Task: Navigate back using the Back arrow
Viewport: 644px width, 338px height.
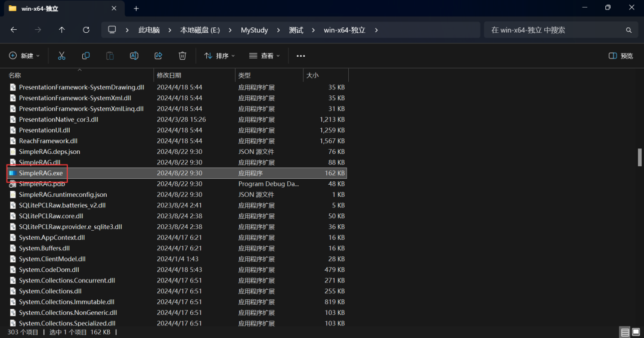Action: (14, 30)
